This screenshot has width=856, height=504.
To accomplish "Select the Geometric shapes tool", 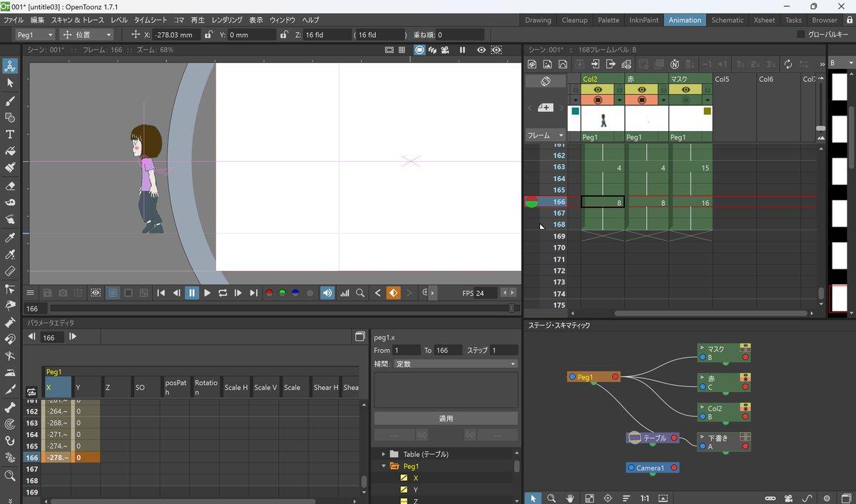I will 10,118.
